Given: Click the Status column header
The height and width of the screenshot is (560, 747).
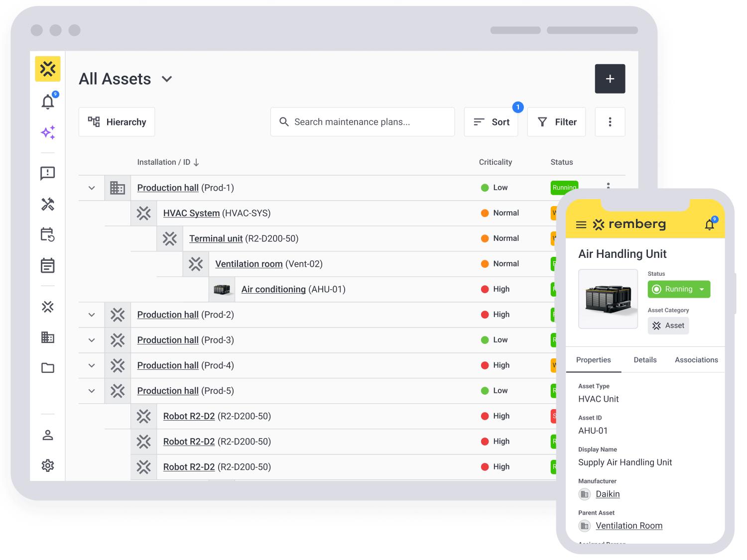Looking at the screenshot, I should click(x=562, y=162).
